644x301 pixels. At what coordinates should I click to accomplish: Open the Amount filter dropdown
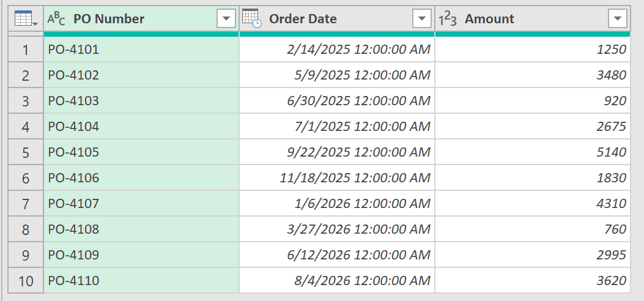pos(617,18)
